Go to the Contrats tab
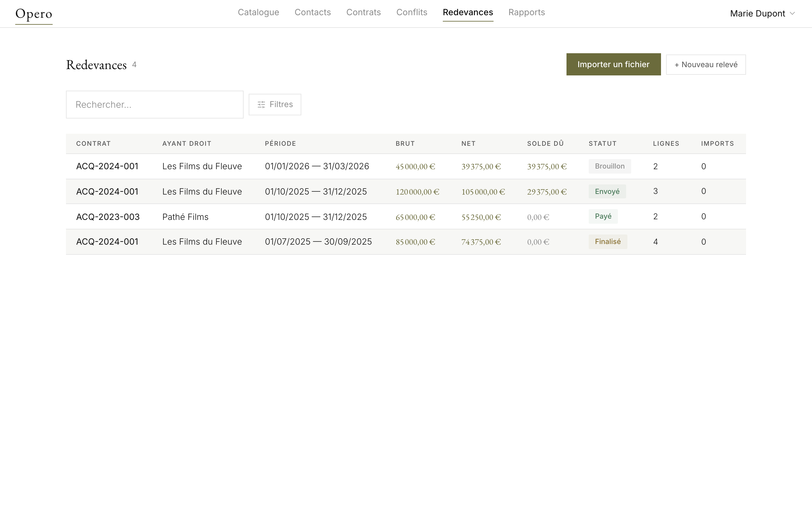Screen dimensions: 812x507 (x=363, y=12)
